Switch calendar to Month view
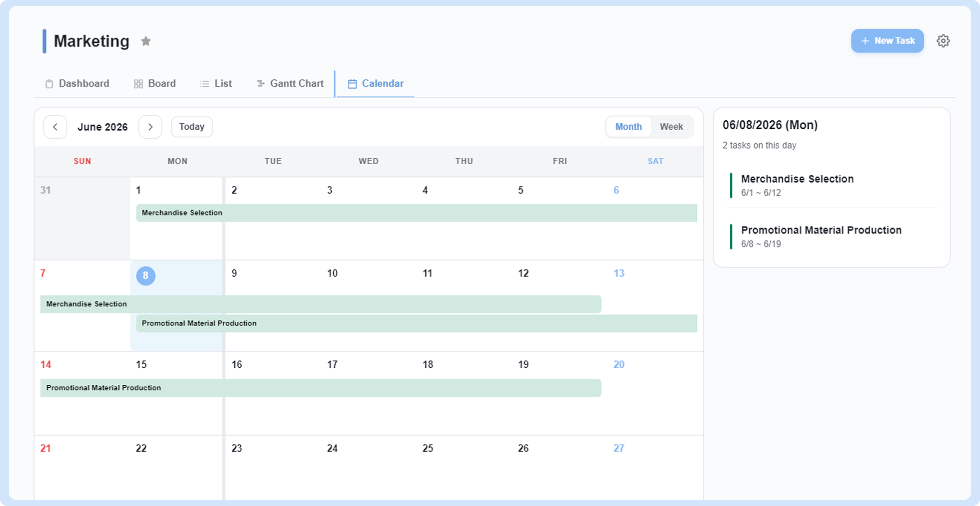Viewport: 980px width, 506px height. click(628, 127)
